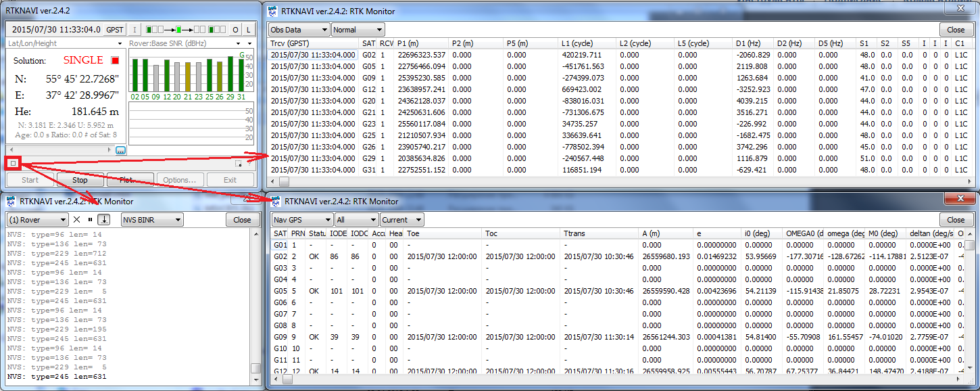Click the Exit button in RTKNAVI
The width and height of the screenshot is (980, 391).
(x=230, y=180)
